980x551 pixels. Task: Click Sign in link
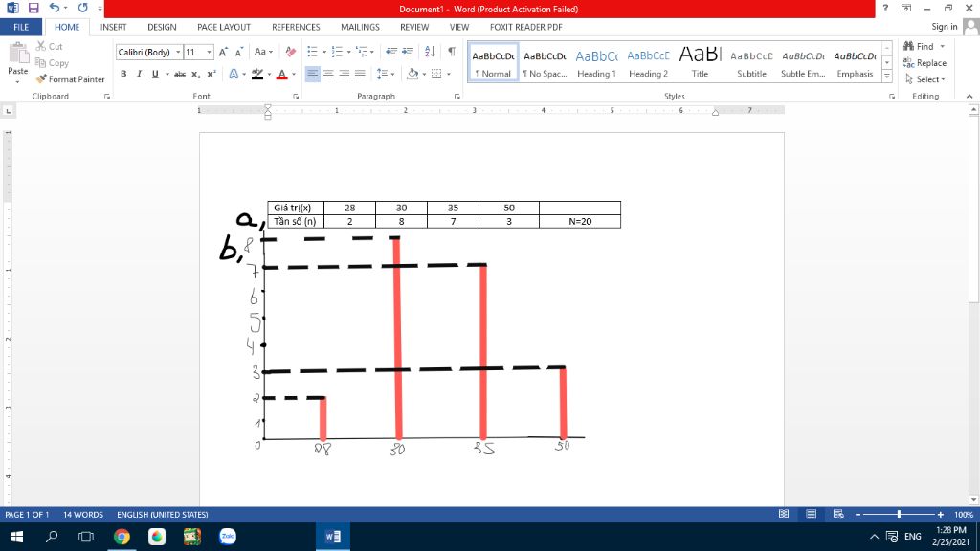click(944, 27)
